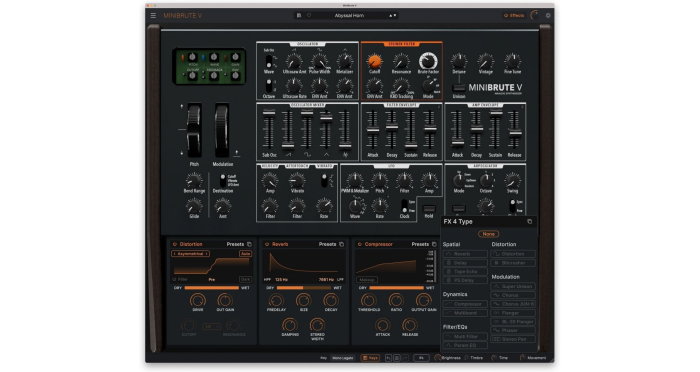Click the KBD Tracking knob
The image size is (700, 372).
pyautogui.click(x=401, y=85)
